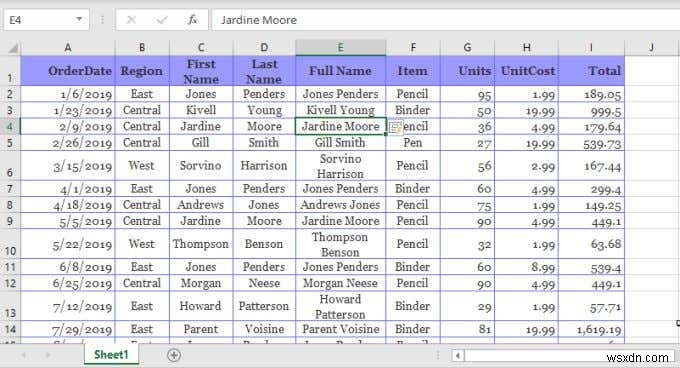Click the Region header cell
The height and width of the screenshot is (368, 680).
coord(142,71)
